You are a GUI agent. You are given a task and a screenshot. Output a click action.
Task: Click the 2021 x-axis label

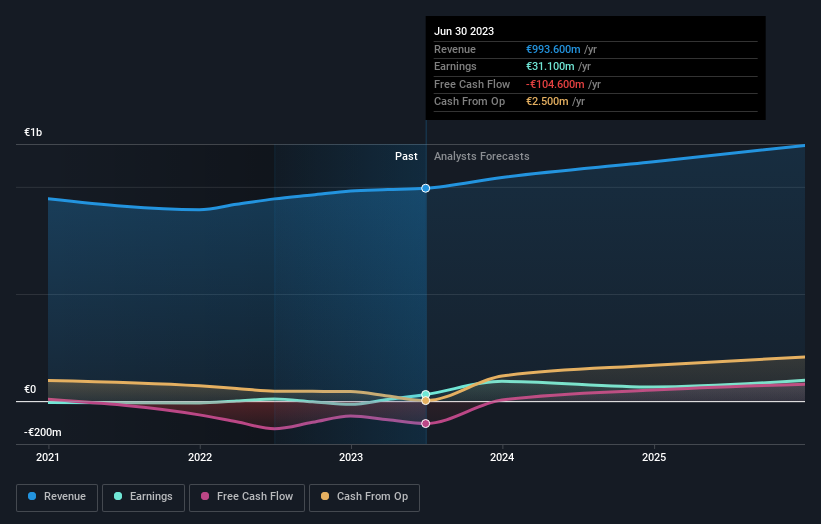click(48, 458)
